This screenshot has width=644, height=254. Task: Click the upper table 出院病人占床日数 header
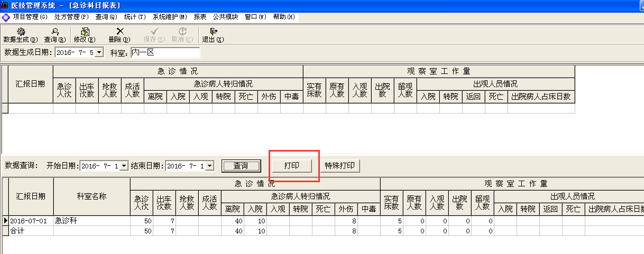pos(541,97)
